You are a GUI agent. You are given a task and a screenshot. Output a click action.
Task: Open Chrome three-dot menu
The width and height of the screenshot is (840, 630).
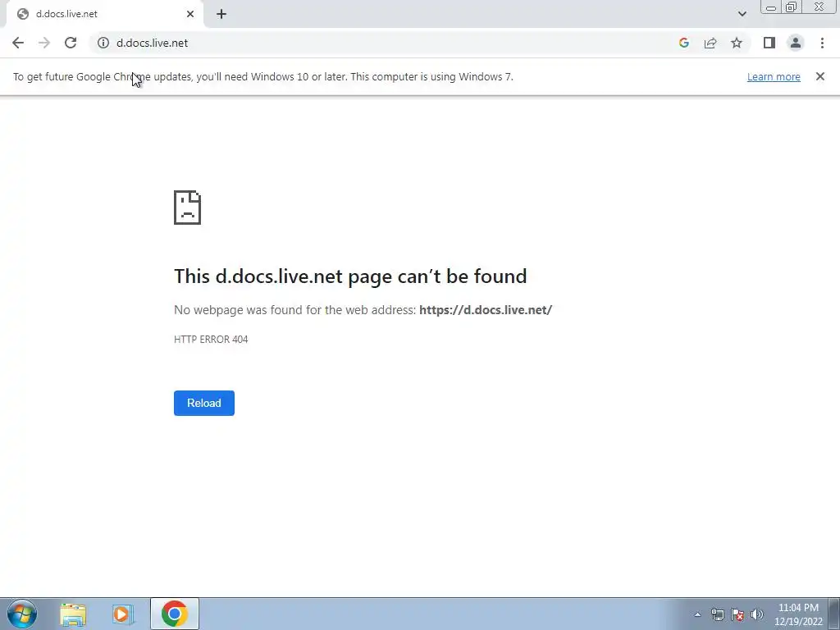[x=822, y=43]
